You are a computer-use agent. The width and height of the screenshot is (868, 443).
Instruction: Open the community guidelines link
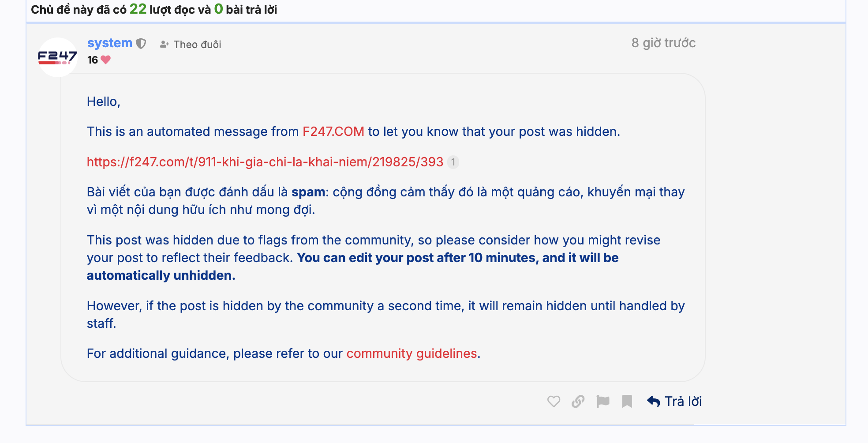click(412, 353)
